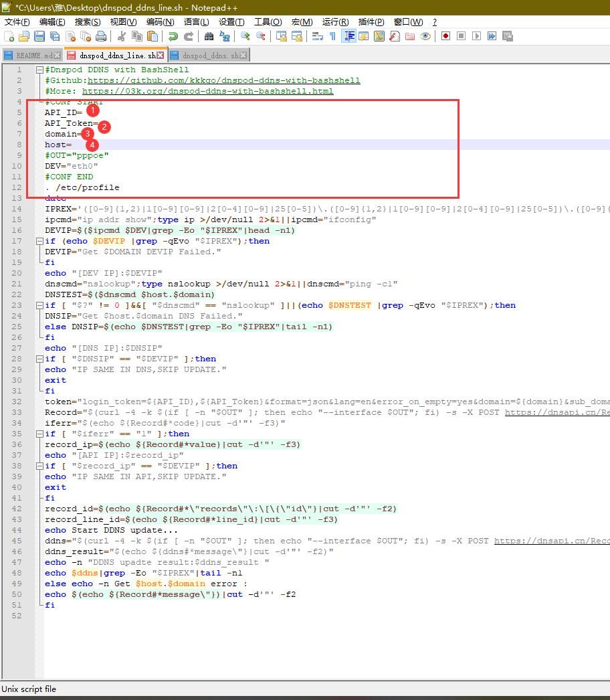The image size is (610, 700).
Task: Close the dnspod_ddns.sh tab
Action: pos(243,56)
